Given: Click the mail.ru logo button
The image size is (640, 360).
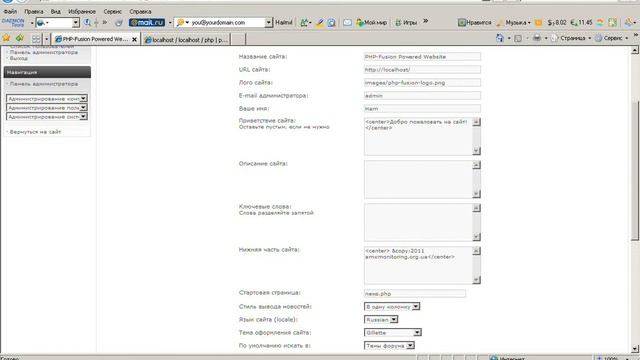Looking at the screenshot, I should [x=147, y=22].
